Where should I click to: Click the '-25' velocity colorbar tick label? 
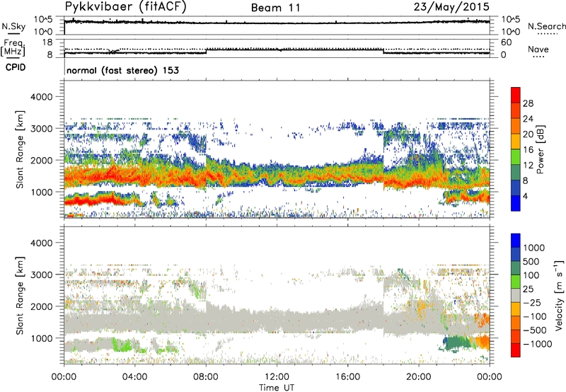tap(532, 302)
